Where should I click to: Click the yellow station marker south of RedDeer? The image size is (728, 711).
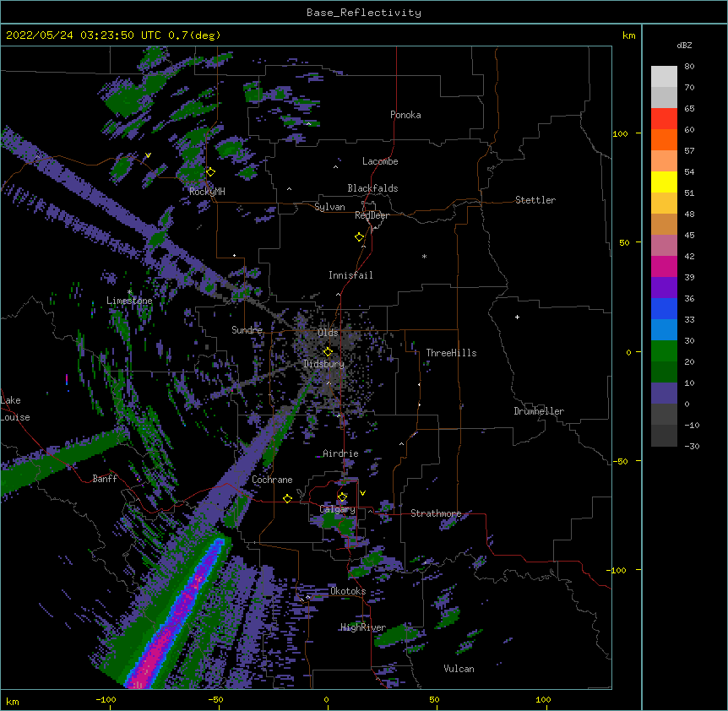tap(360, 237)
